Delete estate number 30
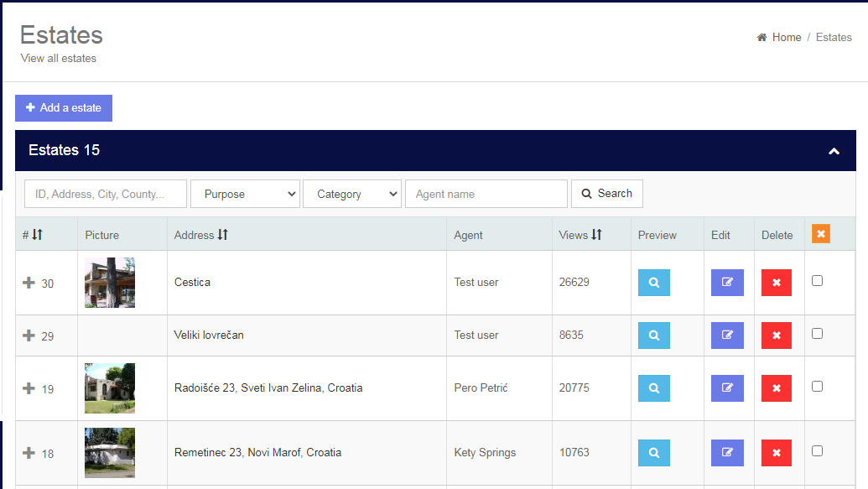The width and height of the screenshot is (868, 489). click(776, 283)
